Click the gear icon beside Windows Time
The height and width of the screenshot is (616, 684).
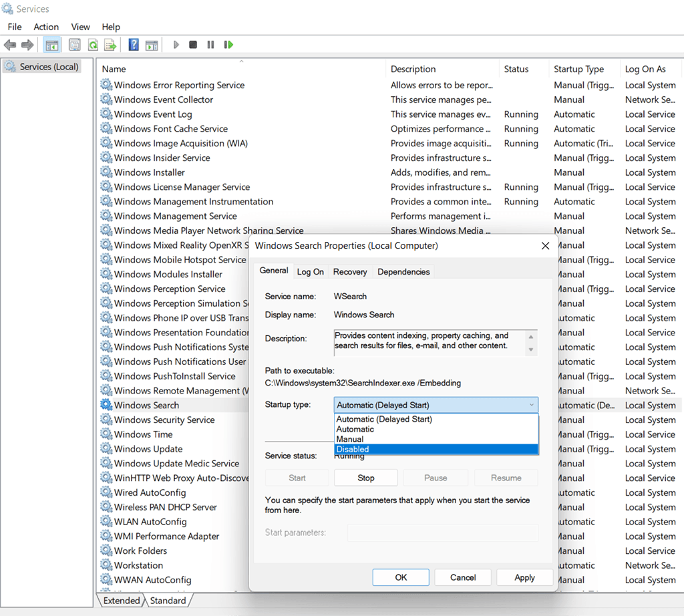[106, 434]
